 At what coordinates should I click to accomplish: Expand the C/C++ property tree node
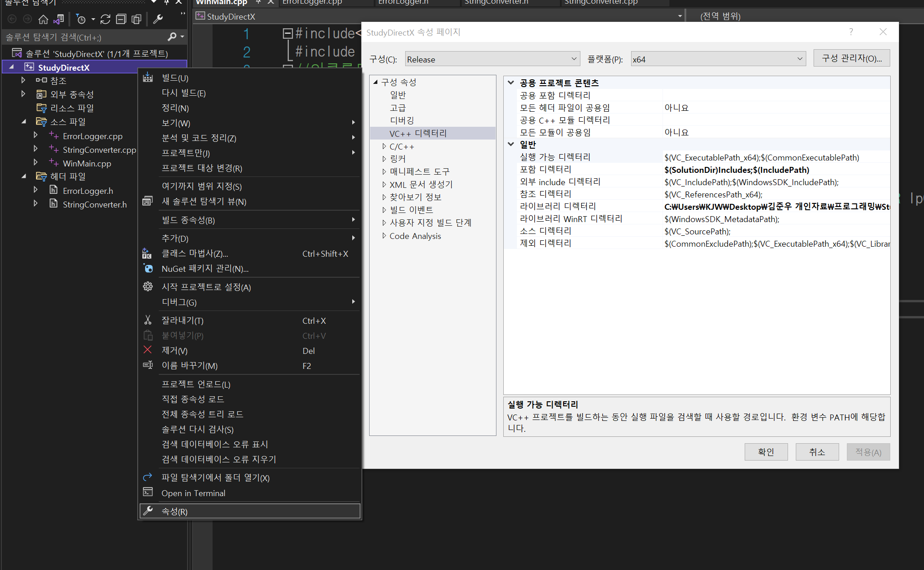click(x=384, y=146)
